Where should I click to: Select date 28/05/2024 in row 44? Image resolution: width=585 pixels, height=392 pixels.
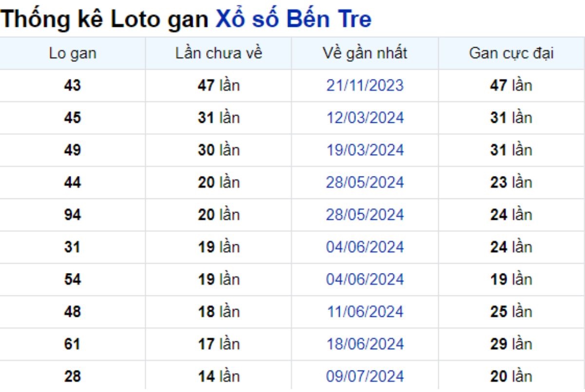pos(365,182)
